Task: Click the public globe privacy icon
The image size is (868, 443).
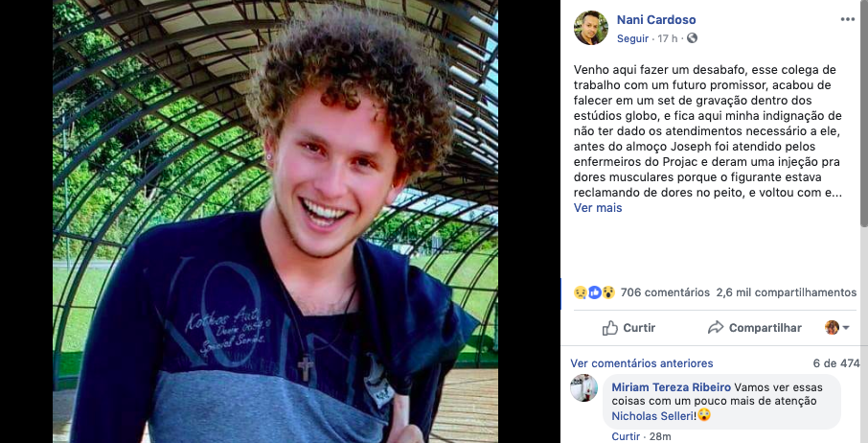Action: 692,38
